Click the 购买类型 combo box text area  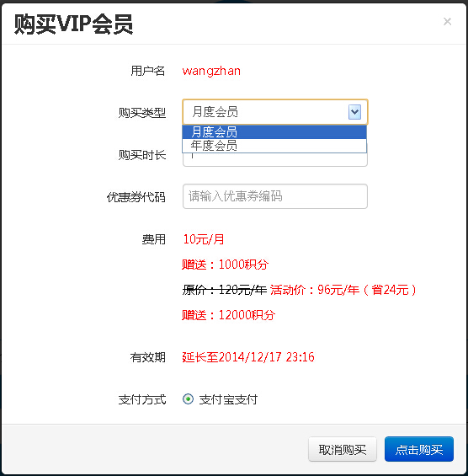266,112
